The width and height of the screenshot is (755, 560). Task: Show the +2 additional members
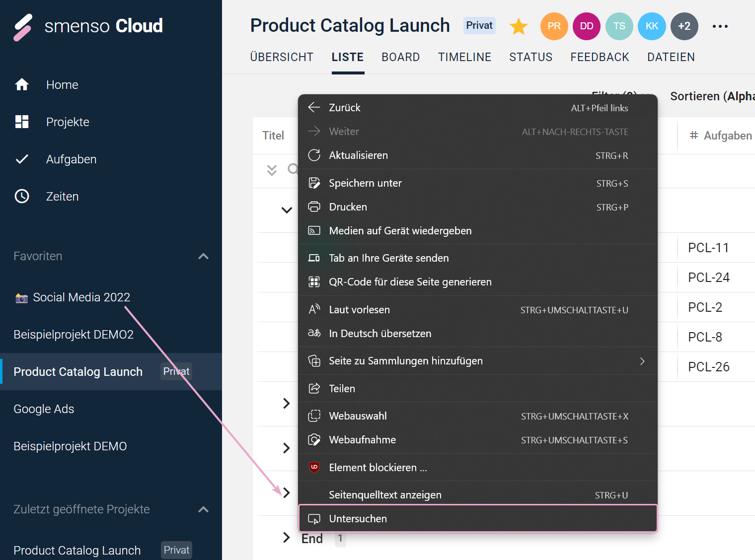coord(684,26)
